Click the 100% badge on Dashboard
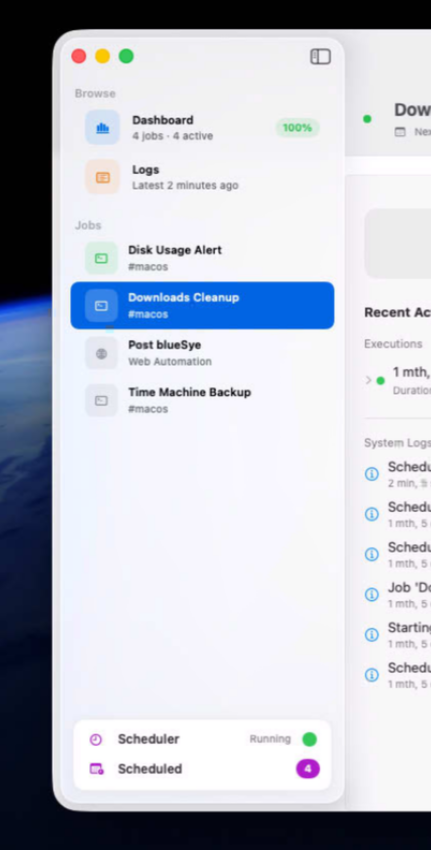Screen dimensions: 431x850 tap(298, 128)
